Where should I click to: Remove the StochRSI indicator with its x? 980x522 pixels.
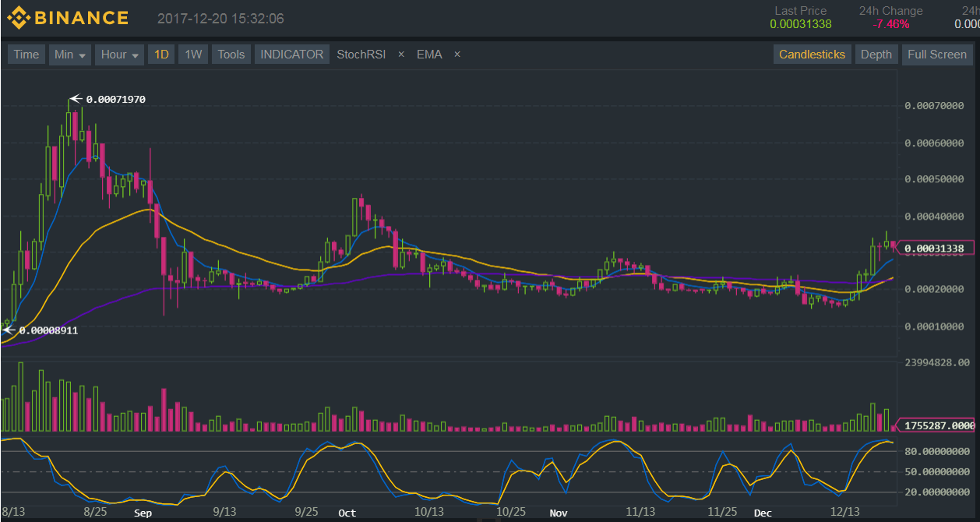point(401,55)
